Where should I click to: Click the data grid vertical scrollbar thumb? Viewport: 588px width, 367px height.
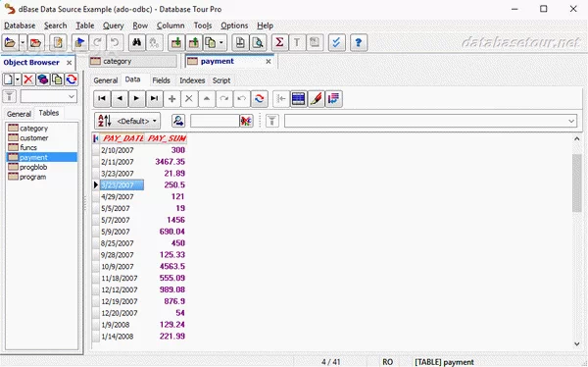[577, 183]
